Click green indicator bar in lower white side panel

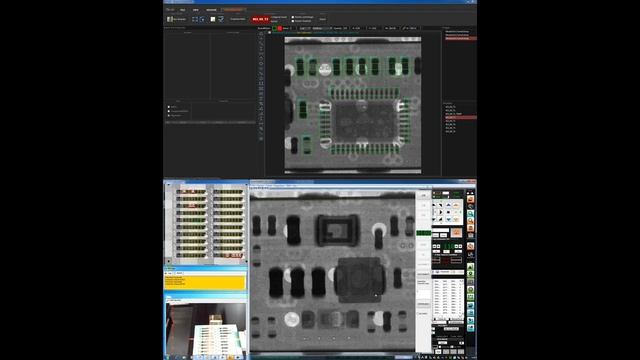423,233
